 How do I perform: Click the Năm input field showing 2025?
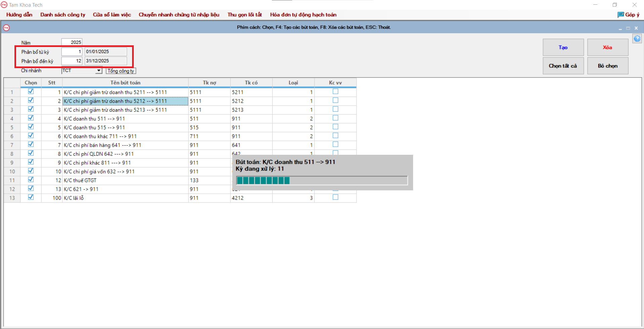tap(72, 42)
